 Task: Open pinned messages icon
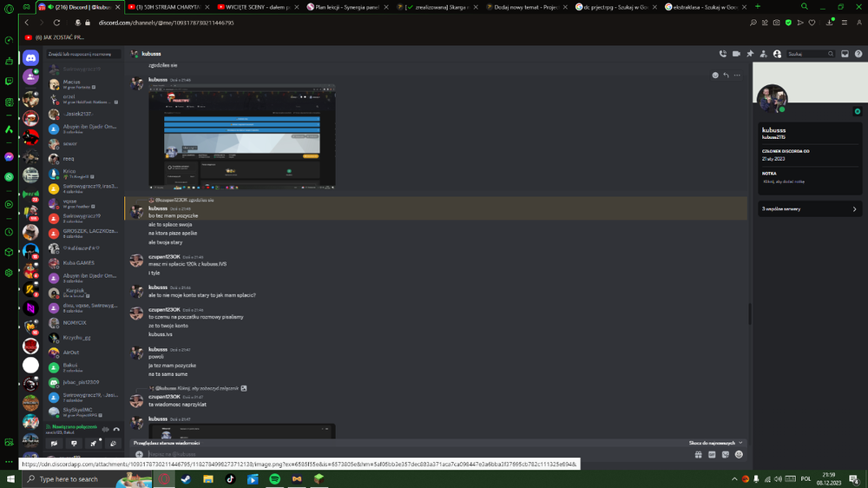point(750,54)
